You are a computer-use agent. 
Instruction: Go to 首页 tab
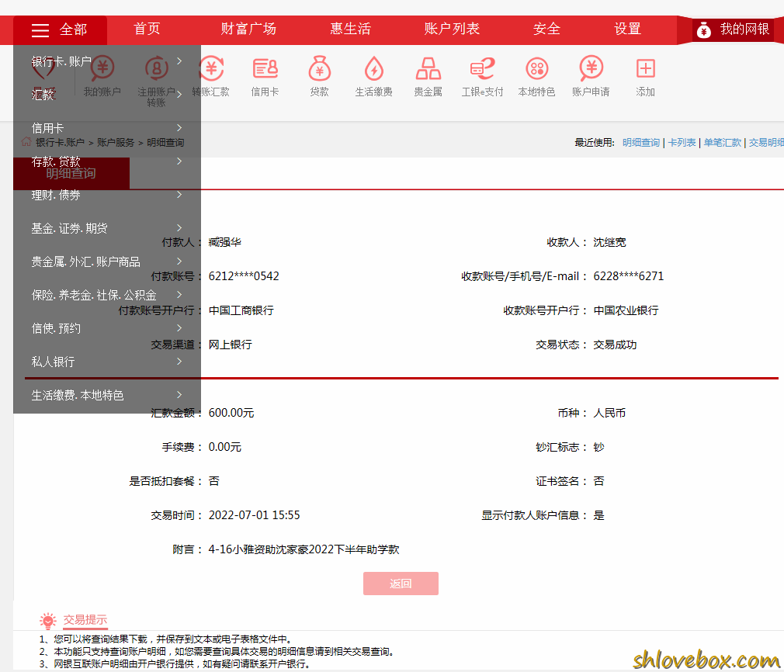coord(147,29)
